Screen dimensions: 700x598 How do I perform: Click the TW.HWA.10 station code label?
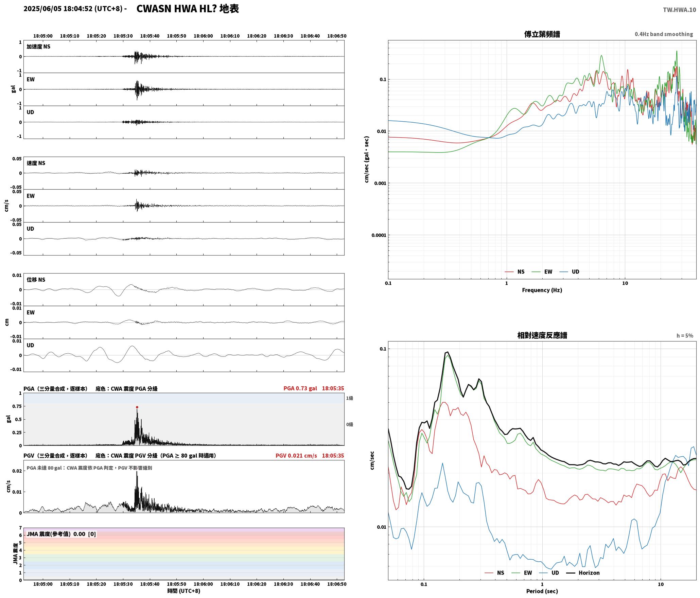tap(679, 10)
